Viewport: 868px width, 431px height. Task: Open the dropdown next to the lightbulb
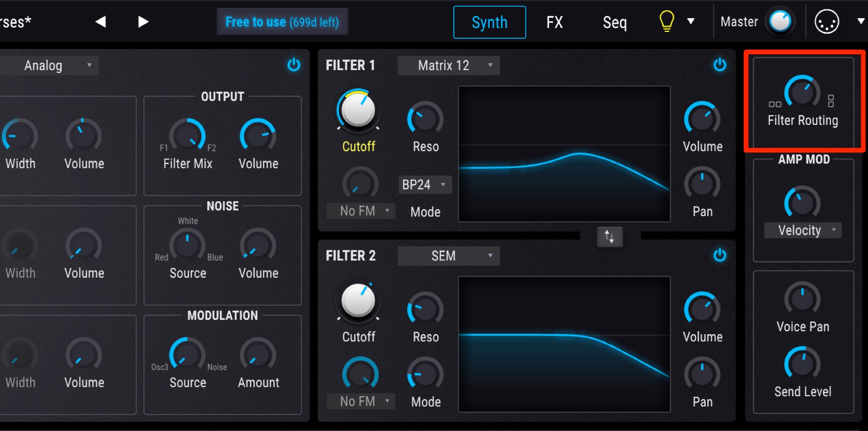691,21
